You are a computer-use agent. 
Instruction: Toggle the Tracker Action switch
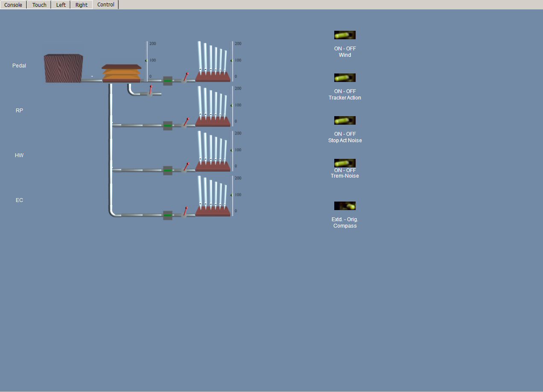point(344,78)
